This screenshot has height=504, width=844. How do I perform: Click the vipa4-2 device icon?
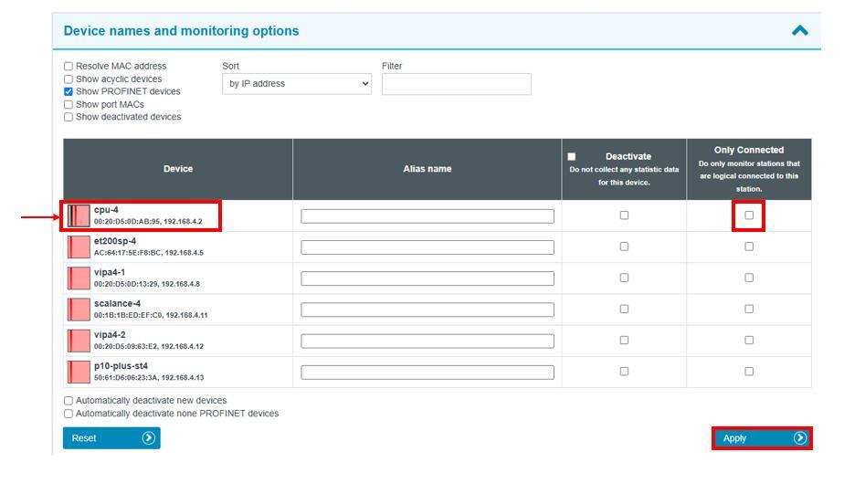pos(79,341)
